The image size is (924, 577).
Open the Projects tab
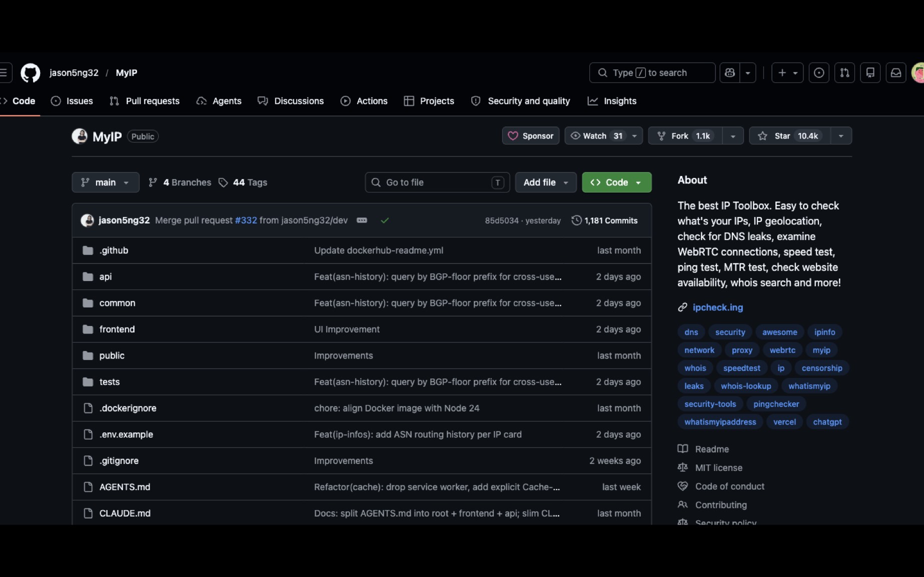[429, 101]
